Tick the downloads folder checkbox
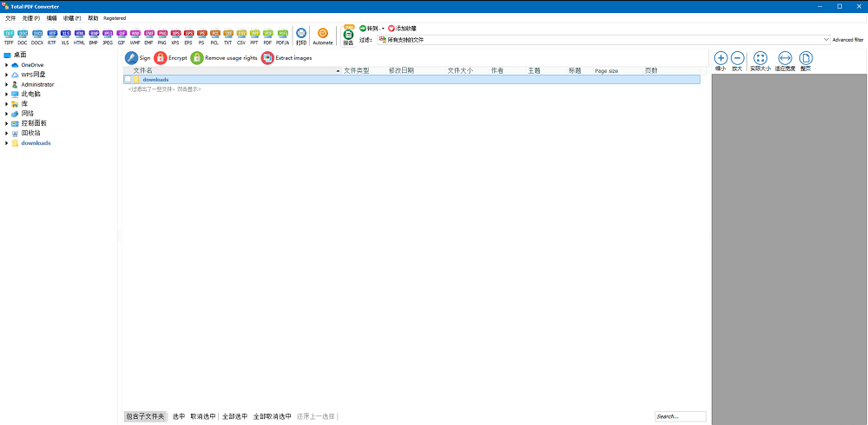The height and width of the screenshot is (425, 868). coord(128,79)
